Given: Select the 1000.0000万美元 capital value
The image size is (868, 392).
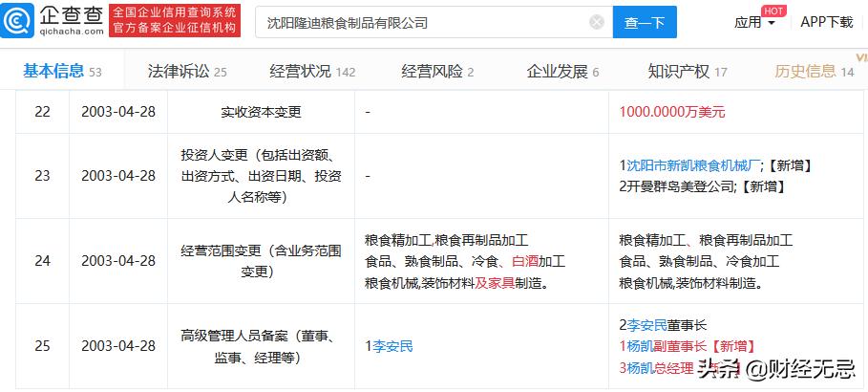Looking at the screenshot, I should [672, 112].
